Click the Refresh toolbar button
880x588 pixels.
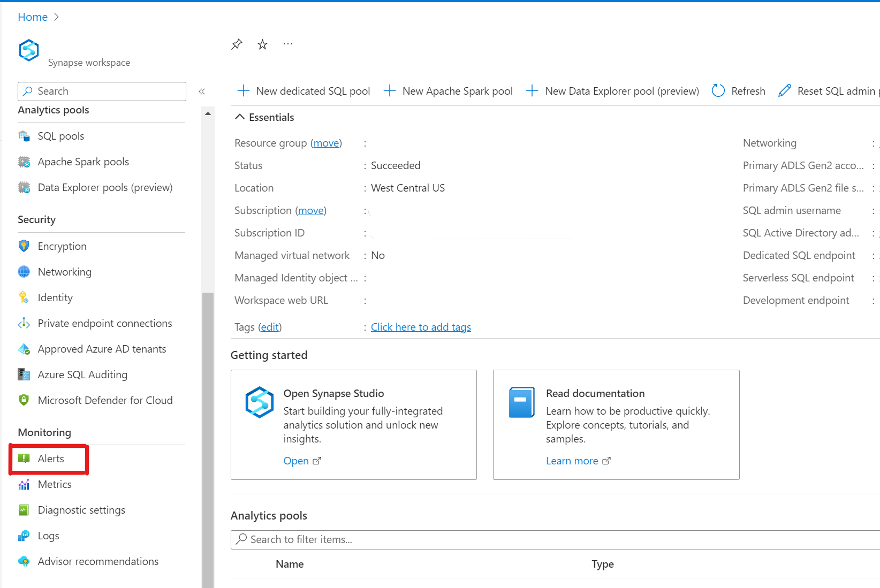click(x=739, y=91)
